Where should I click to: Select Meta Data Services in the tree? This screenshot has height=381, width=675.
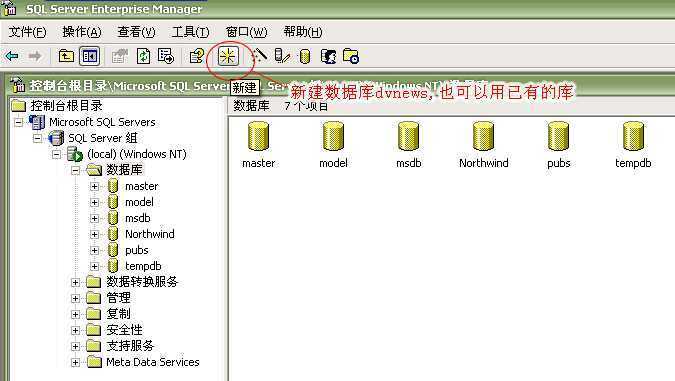pyautogui.click(x=153, y=362)
